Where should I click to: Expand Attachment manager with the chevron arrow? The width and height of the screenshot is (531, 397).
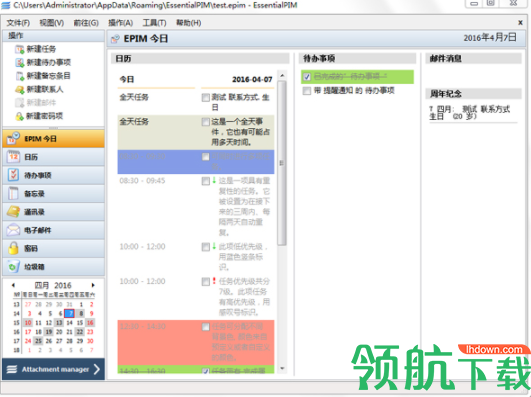97,369
